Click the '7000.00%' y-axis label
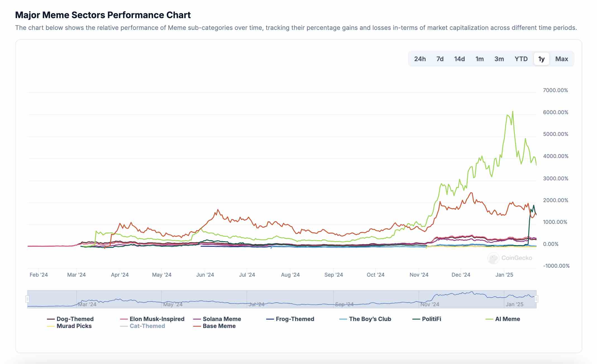 click(555, 90)
